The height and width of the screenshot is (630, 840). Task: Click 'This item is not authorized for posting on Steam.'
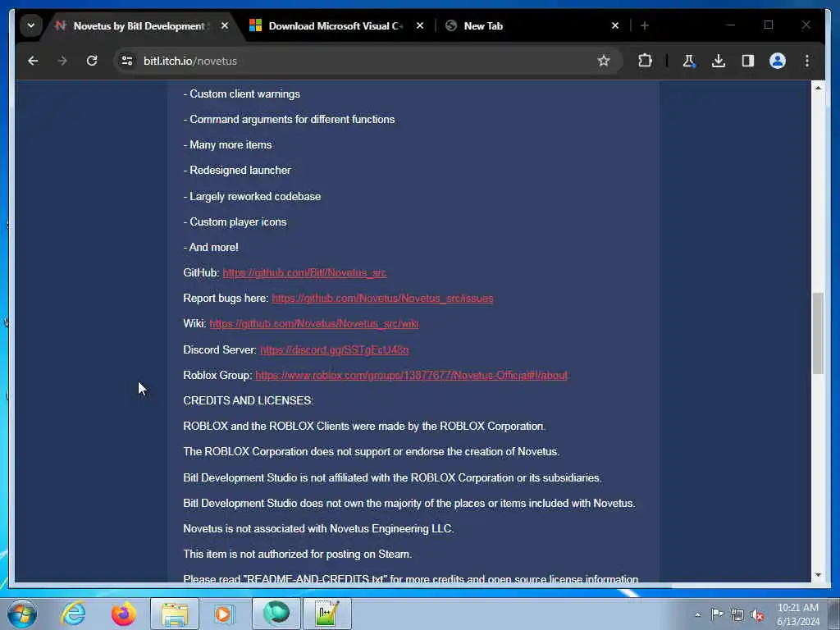[297, 555]
